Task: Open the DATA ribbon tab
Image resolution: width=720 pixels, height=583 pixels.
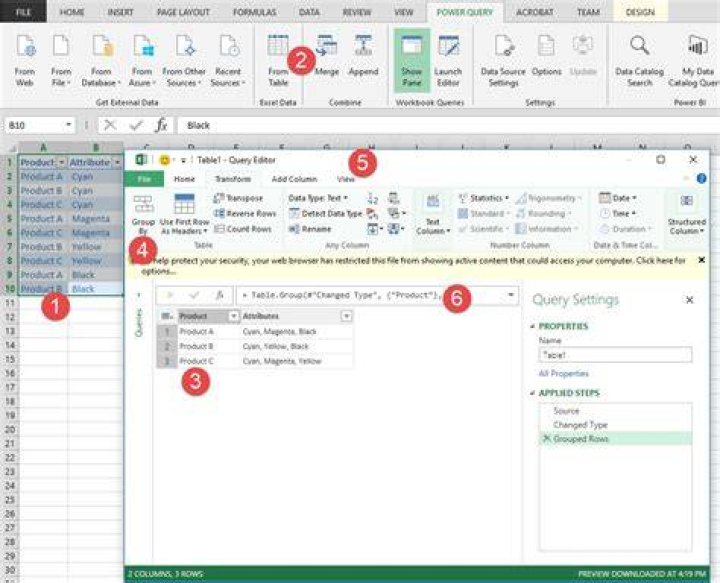Action: tap(309, 12)
